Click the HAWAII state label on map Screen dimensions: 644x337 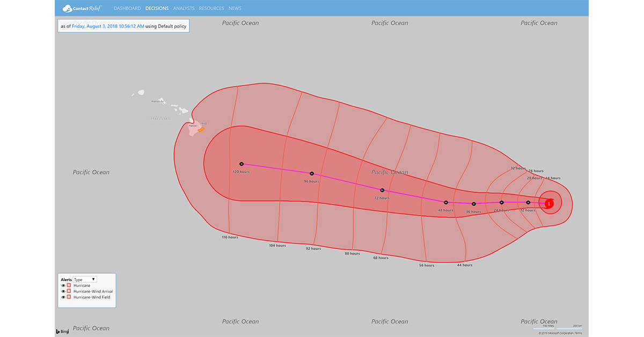pos(160,118)
